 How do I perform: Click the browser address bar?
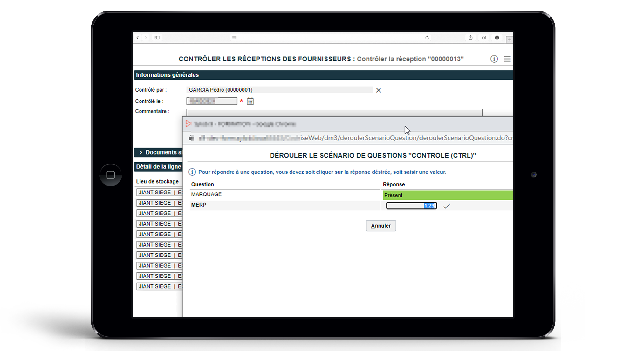pos(331,38)
